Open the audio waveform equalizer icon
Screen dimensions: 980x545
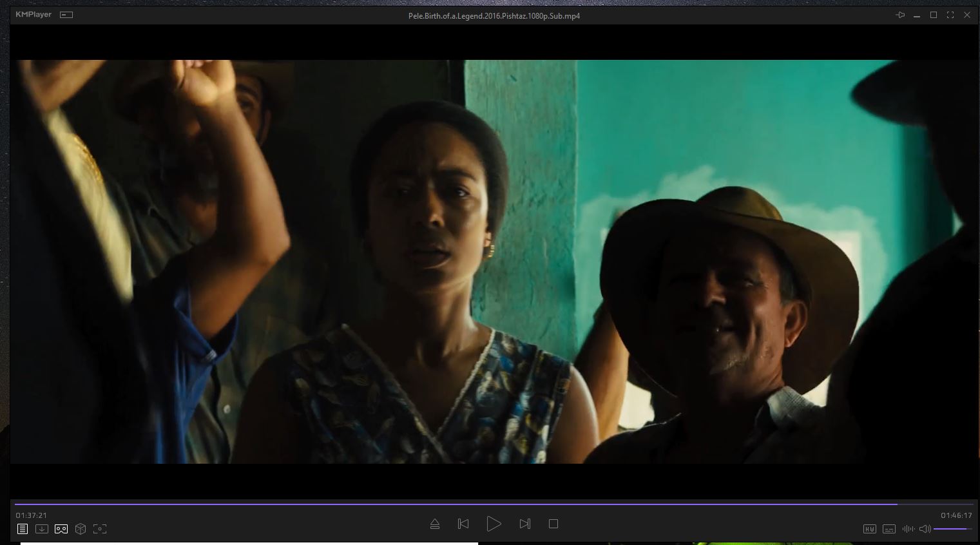click(908, 529)
